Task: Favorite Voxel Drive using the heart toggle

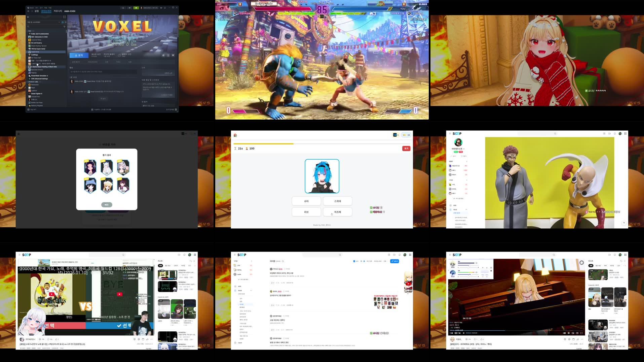Action: click(x=173, y=55)
